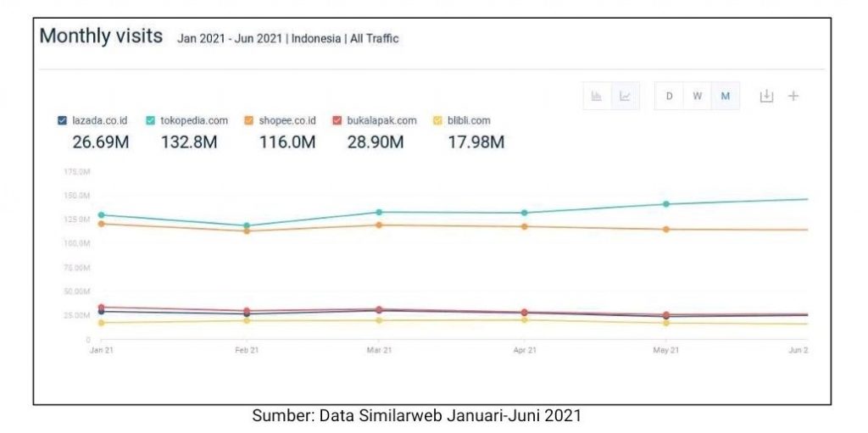Image resolution: width=868 pixels, height=433 pixels.
Task: Uncheck lazada.co.id checkbox
Action: (x=63, y=120)
